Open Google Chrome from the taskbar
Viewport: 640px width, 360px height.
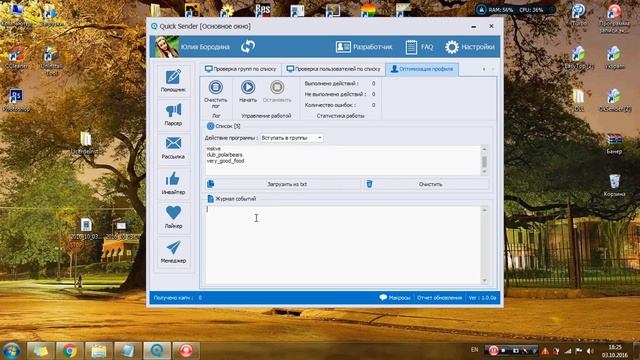point(70,351)
